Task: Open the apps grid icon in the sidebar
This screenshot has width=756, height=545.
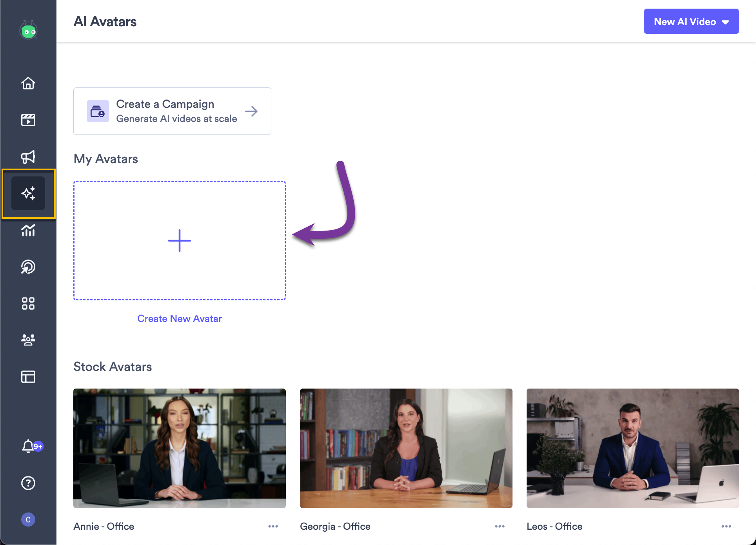Action: 28,303
